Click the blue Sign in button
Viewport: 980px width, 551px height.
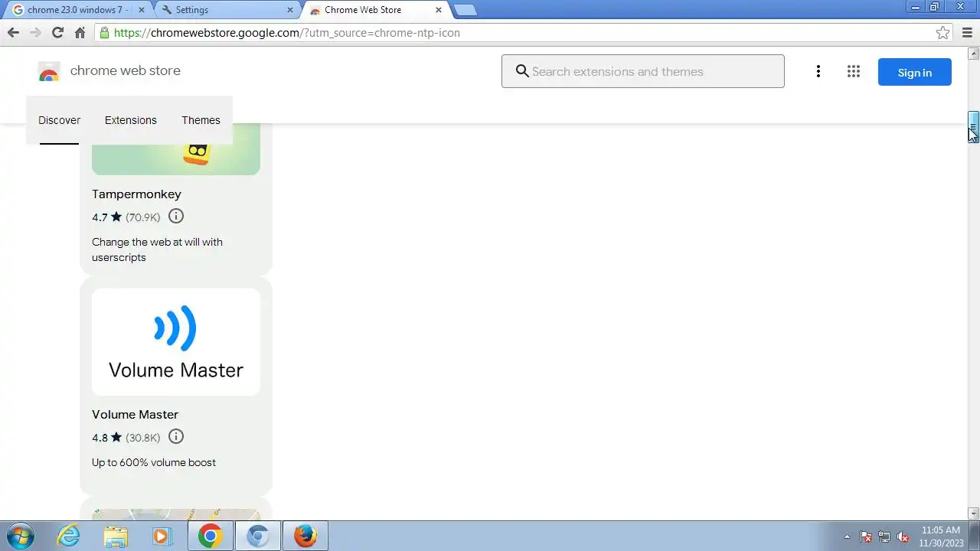pyautogui.click(x=915, y=72)
